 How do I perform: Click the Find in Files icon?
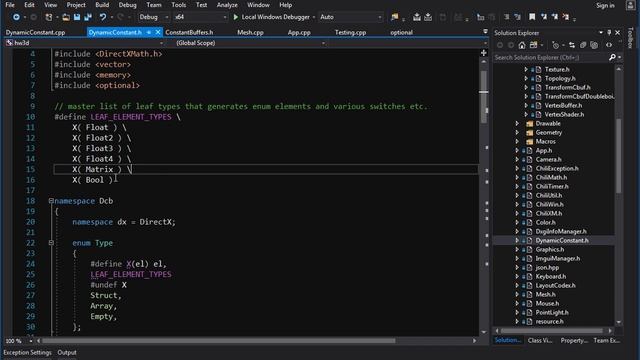tap(394, 17)
